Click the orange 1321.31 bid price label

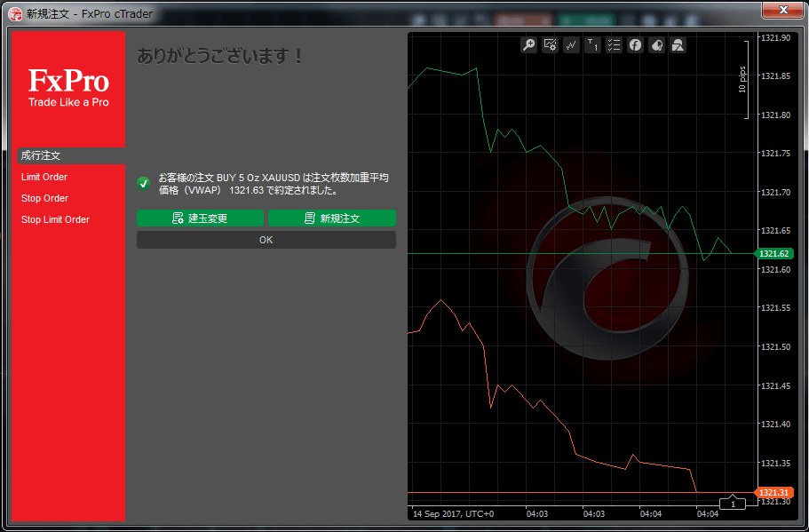[773, 492]
